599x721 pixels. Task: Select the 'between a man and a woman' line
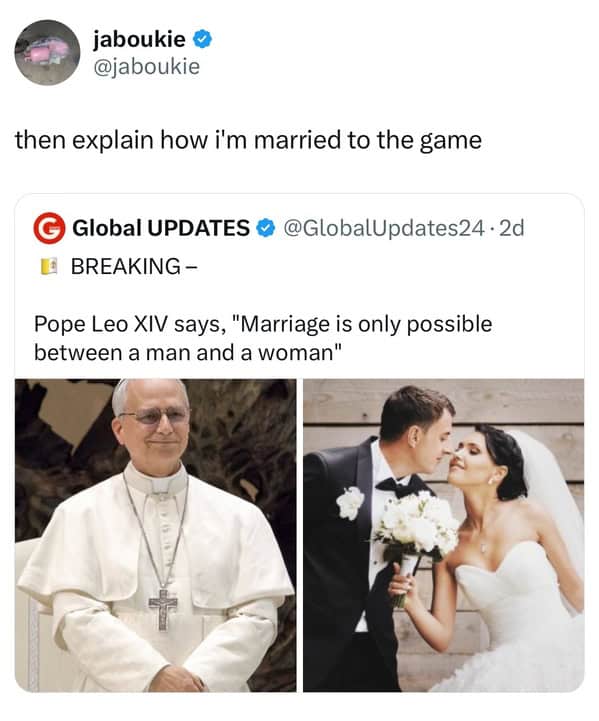click(188, 353)
